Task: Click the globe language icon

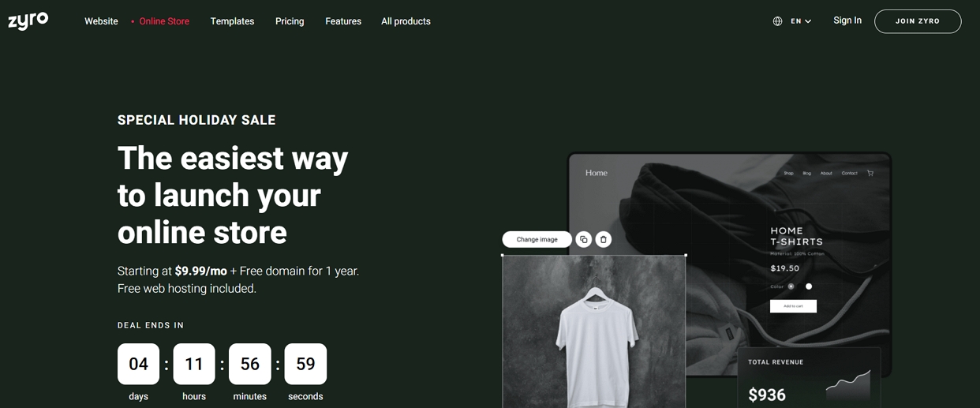Action: point(777,21)
